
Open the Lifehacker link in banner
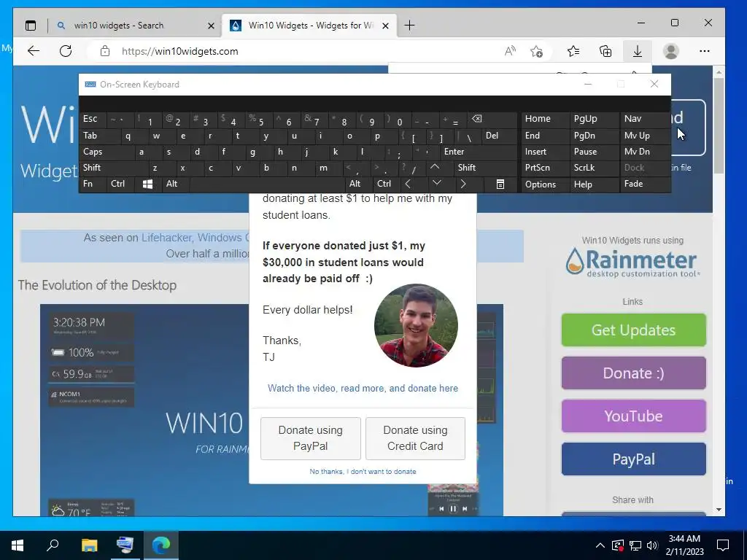[x=167, y=238]
